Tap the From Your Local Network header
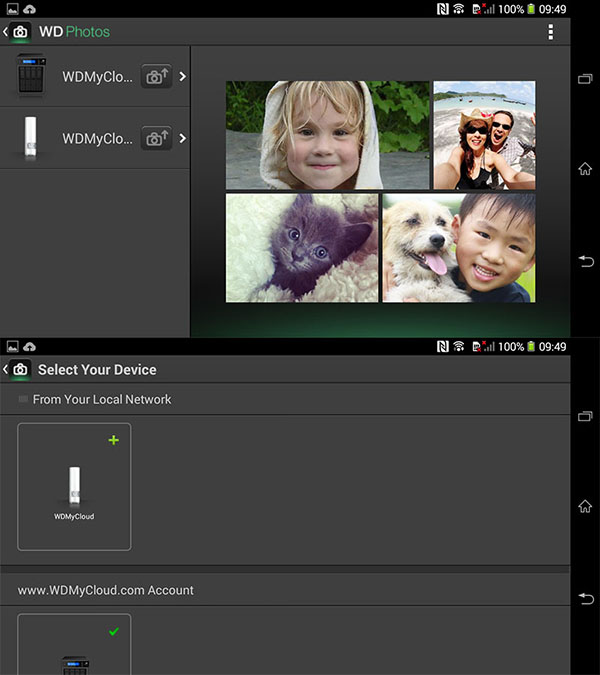Screen dimensions: 600x675 tap(102, 399)
